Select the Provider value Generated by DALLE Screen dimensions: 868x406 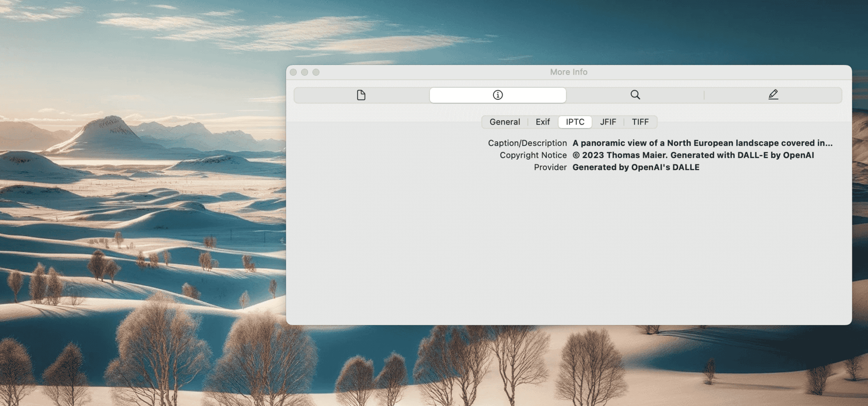click(635, 167)
